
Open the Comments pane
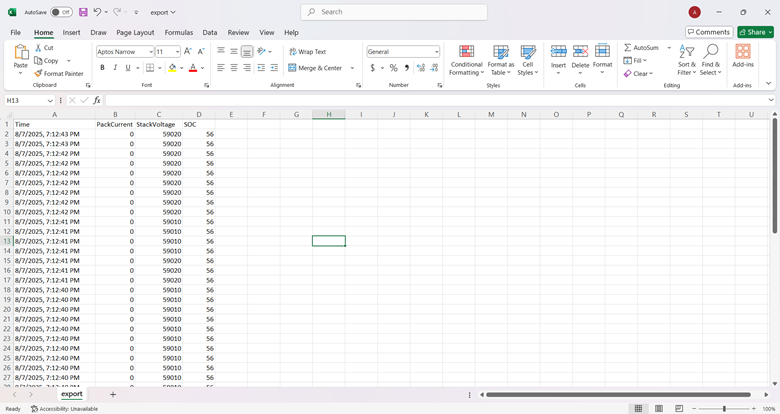click(709, 32)
